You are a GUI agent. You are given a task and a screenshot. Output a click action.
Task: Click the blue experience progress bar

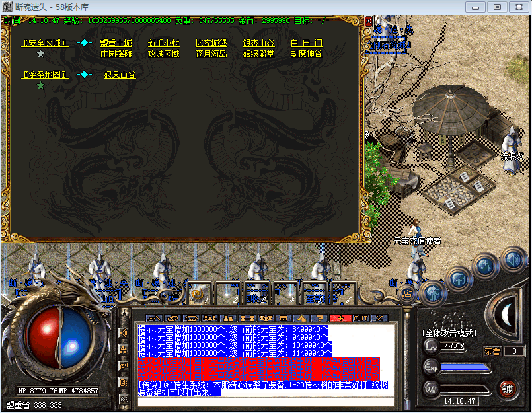tap(465, 367)
